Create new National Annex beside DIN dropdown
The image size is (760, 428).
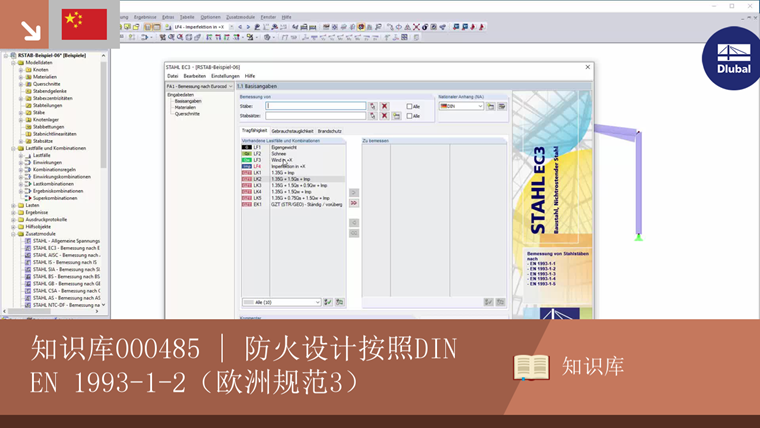coord(491,106)
